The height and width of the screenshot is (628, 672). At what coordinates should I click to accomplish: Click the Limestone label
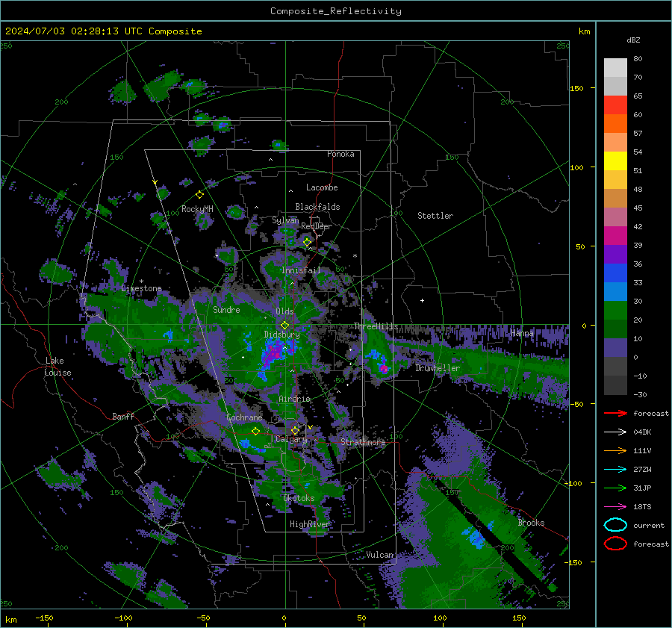click(x=141, y=288)
